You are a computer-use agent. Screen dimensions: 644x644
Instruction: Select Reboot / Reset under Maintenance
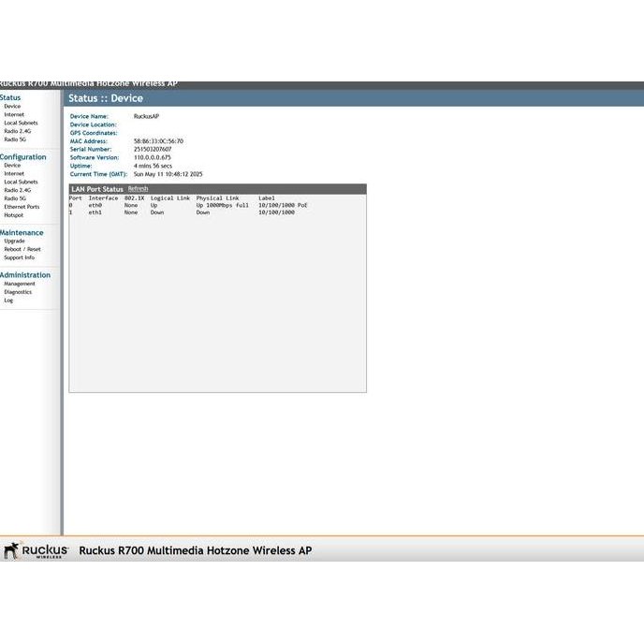point(22,250)
